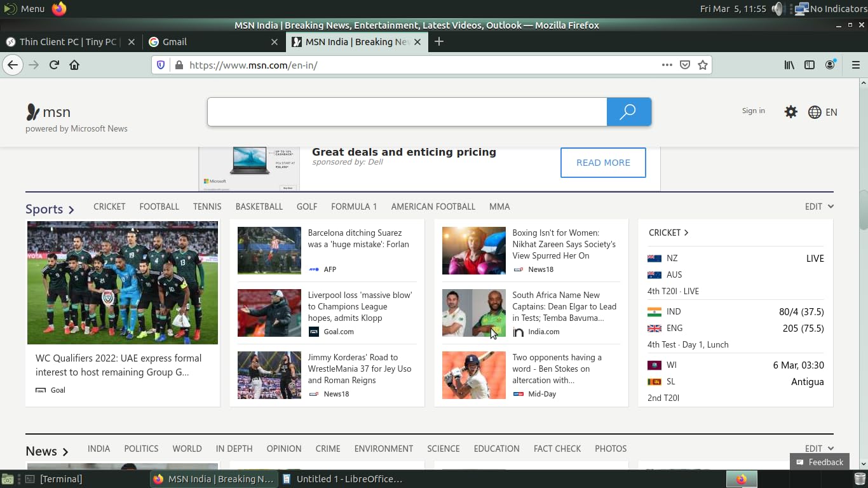Screen dimensions: 868x488
Task: Click the Firefox reload page icon
Action: tap(54, 65)
